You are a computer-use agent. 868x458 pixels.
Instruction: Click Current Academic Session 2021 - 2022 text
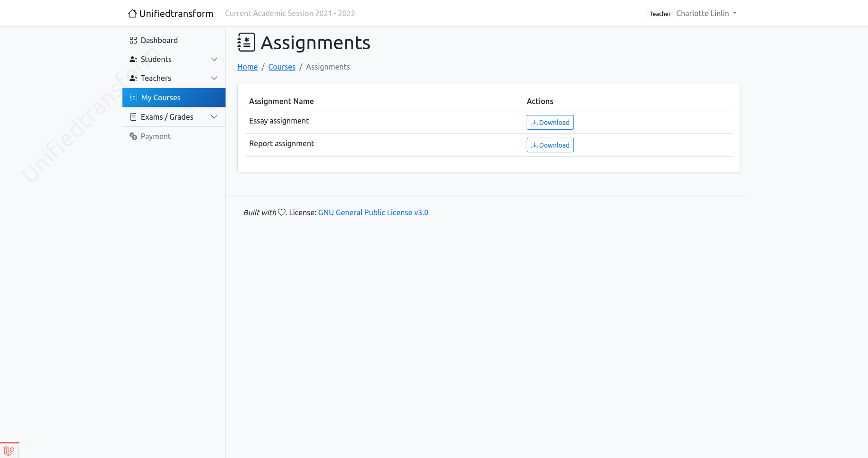[290, 13]
